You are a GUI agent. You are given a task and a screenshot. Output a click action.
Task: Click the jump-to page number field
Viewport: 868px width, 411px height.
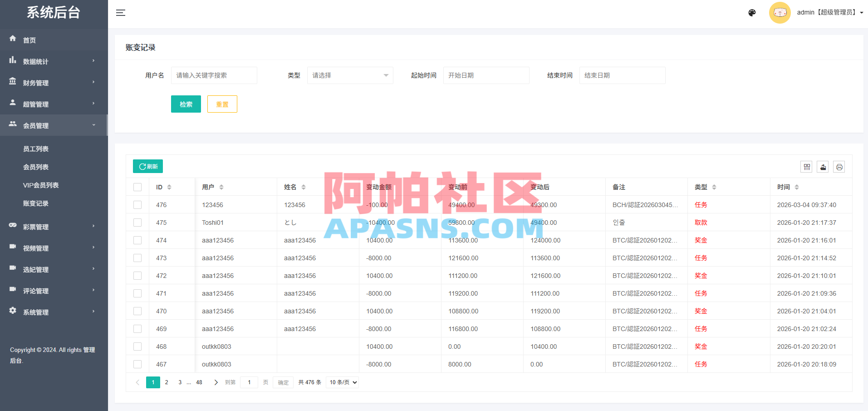coord(249,382)
